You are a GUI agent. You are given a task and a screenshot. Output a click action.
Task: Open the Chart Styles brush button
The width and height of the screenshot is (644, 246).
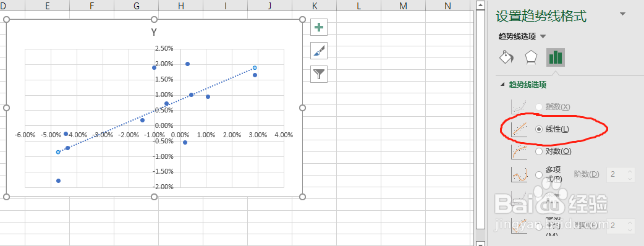[x=319, y=51]
